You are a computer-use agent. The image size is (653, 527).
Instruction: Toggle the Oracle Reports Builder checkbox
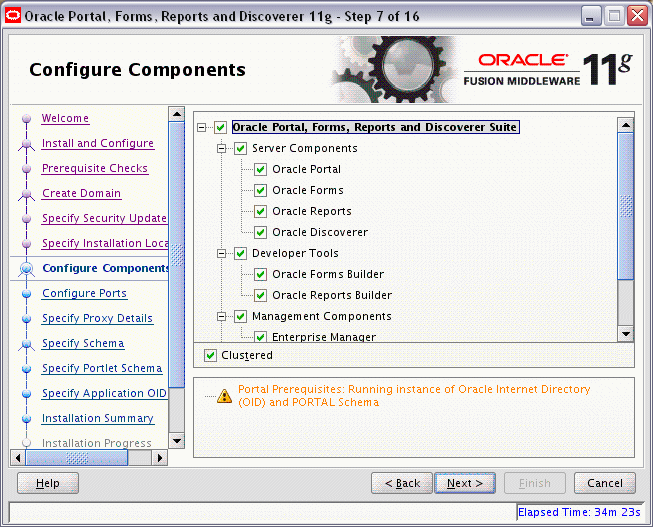(x=261, y=295)
